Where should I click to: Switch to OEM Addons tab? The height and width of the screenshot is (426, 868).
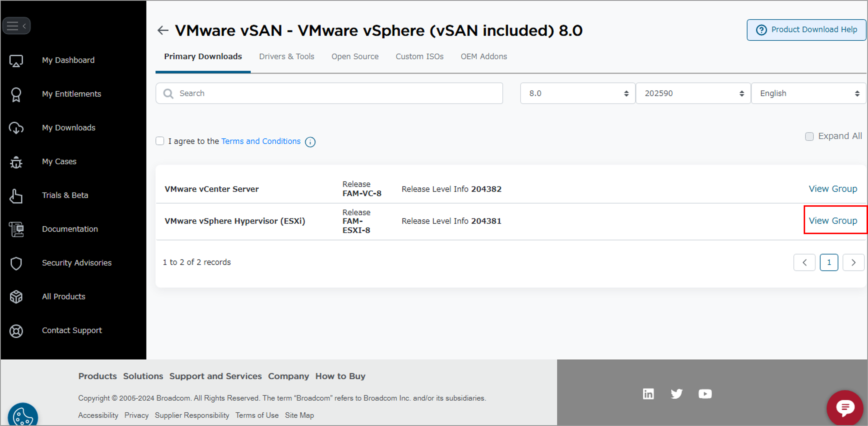coord(483,57)
